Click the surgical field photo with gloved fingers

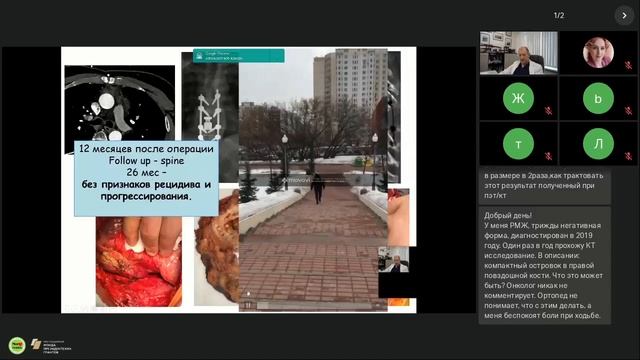click(139, 261)
